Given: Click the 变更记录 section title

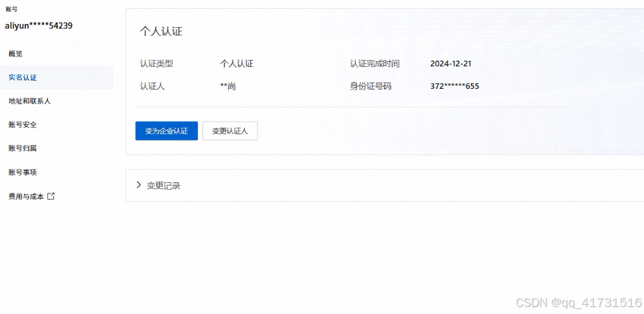Looking at the screenshot, I should (163, 185).
